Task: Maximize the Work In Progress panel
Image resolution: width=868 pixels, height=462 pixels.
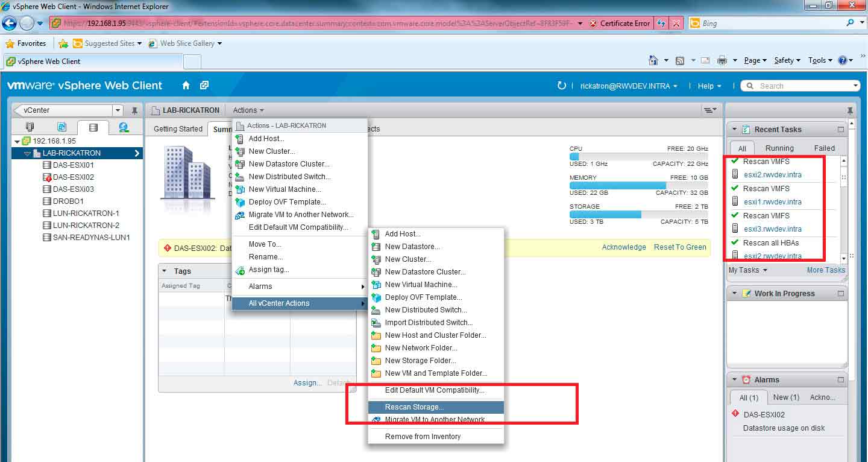Action: 841,294
